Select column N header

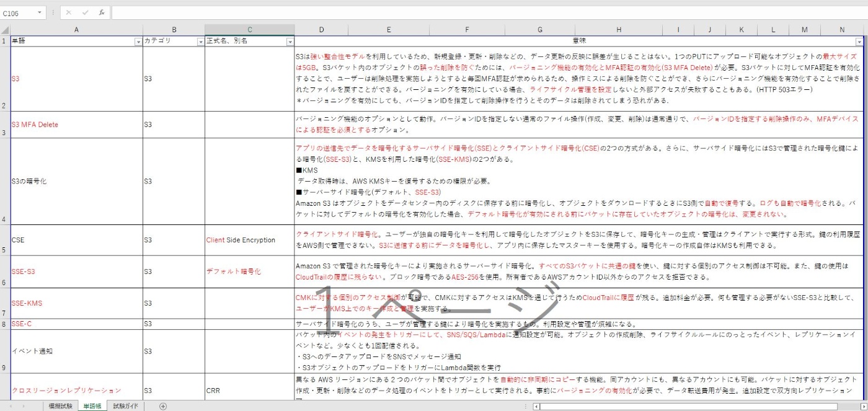pos(842,30)
